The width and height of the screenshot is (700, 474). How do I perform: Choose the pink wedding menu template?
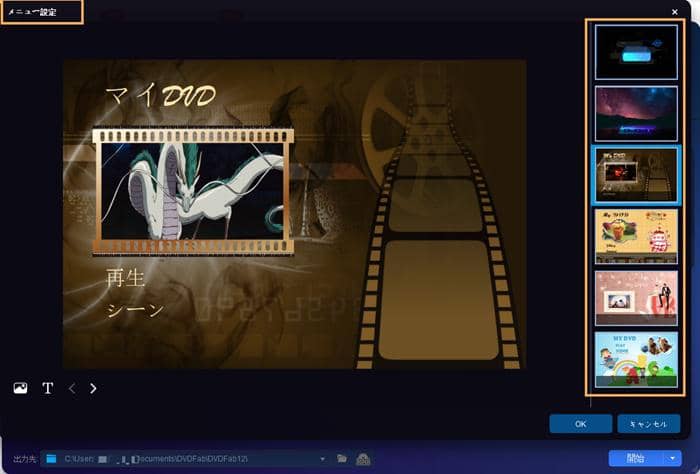pos(636,298)
